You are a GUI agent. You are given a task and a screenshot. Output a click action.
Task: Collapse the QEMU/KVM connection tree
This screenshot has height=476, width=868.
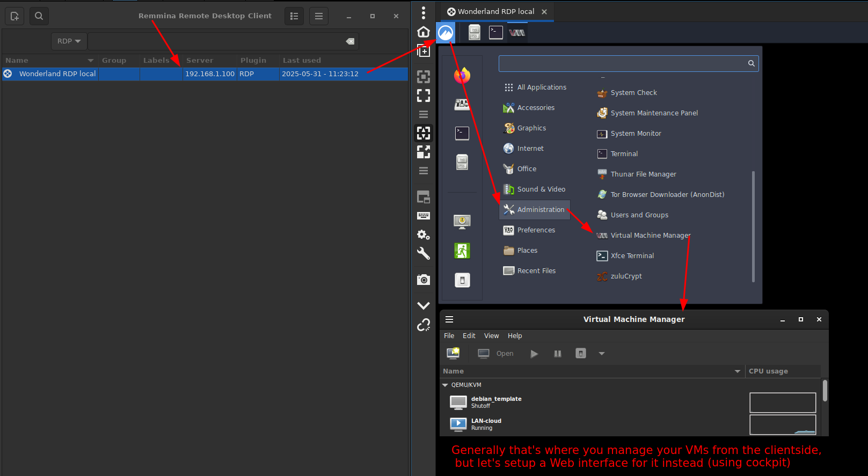click(445, 385)
